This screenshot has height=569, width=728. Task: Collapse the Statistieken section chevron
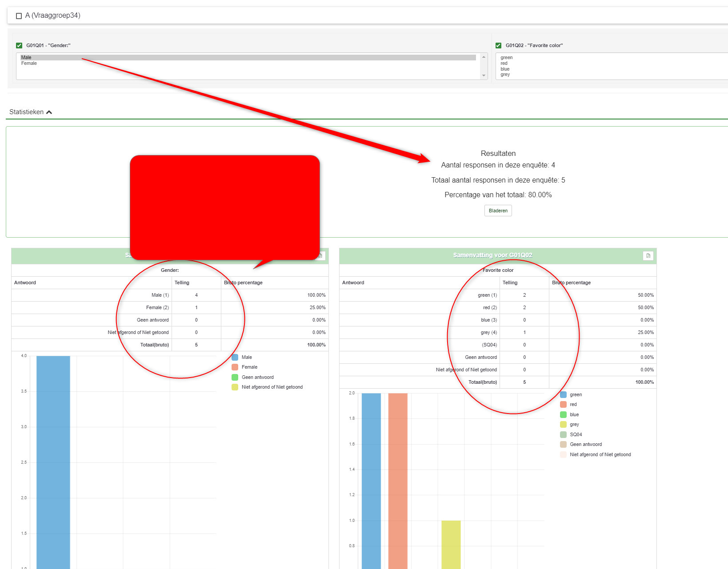coord(49,112)
